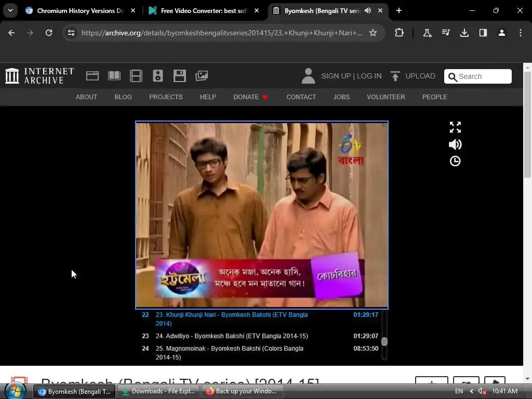Open Chrome Labs flask icon
Image resolution: width=532 pixels, height=399 pixels.
pos(427,33)
